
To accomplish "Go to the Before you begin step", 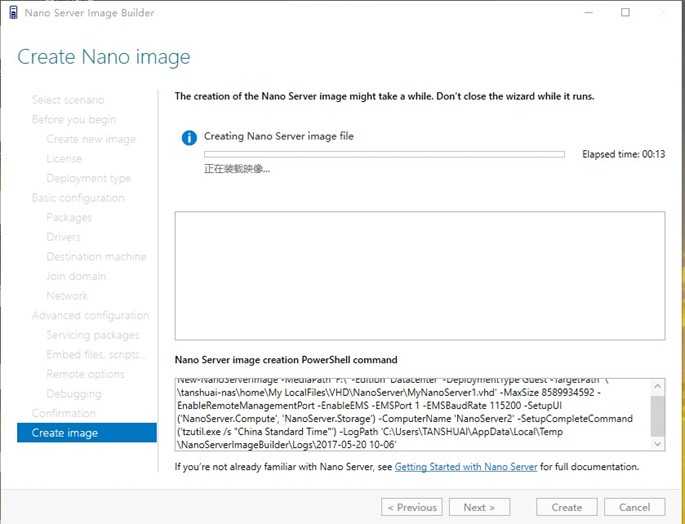I will [x=74, y=119].
